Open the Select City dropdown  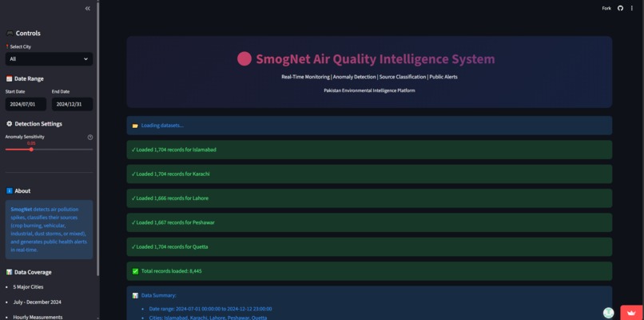coord(49,59)
